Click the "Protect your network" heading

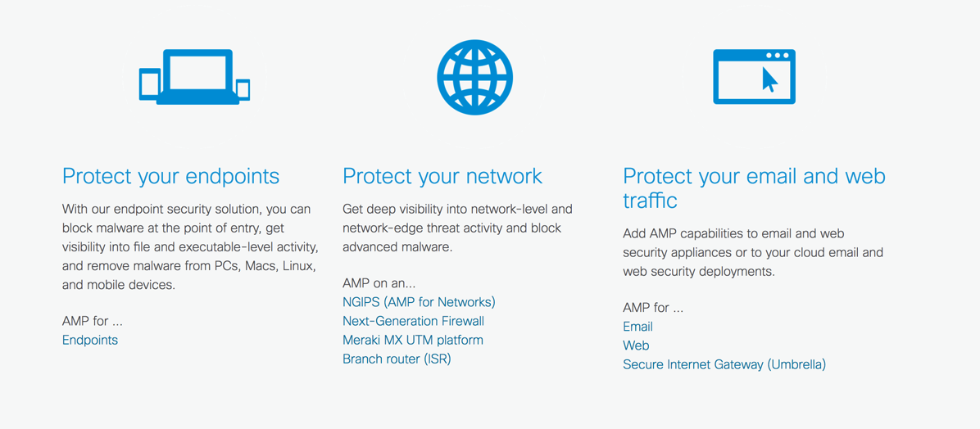(x=442, y=176)
